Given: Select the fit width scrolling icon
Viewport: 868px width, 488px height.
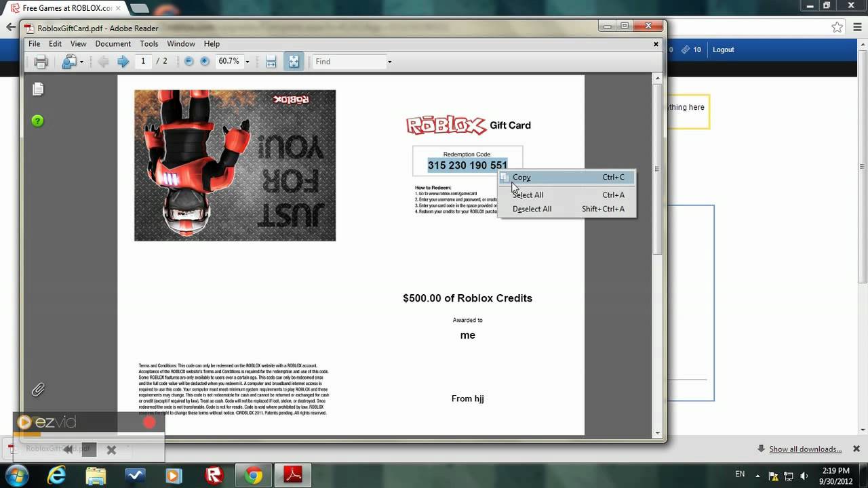Looking at the screenshot, I should pyautogui.click(x=271, y=62).
